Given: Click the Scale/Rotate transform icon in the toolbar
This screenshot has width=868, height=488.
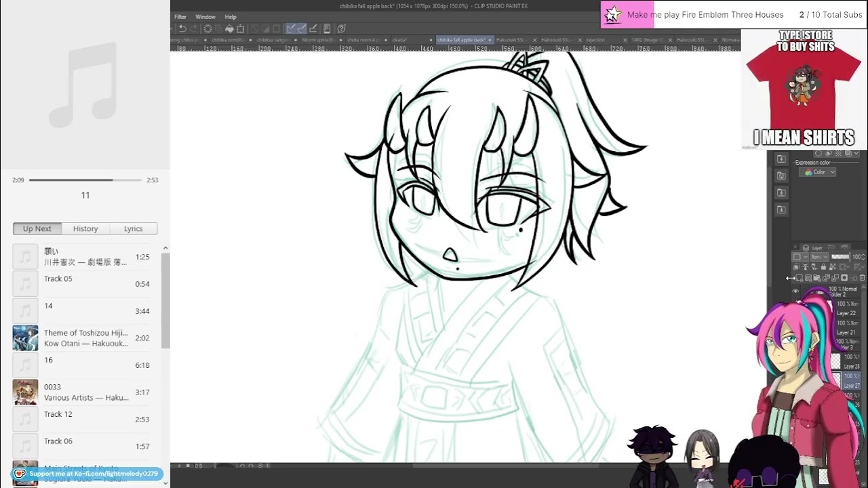Looking at the screenshot, I should pos(240,28).
